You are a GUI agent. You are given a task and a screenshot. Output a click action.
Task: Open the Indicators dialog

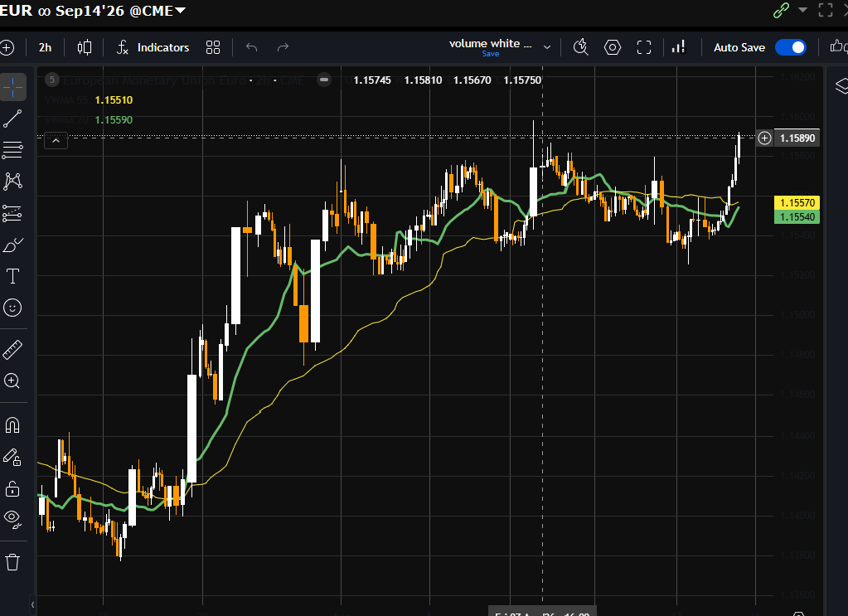(x=153, y=47)
